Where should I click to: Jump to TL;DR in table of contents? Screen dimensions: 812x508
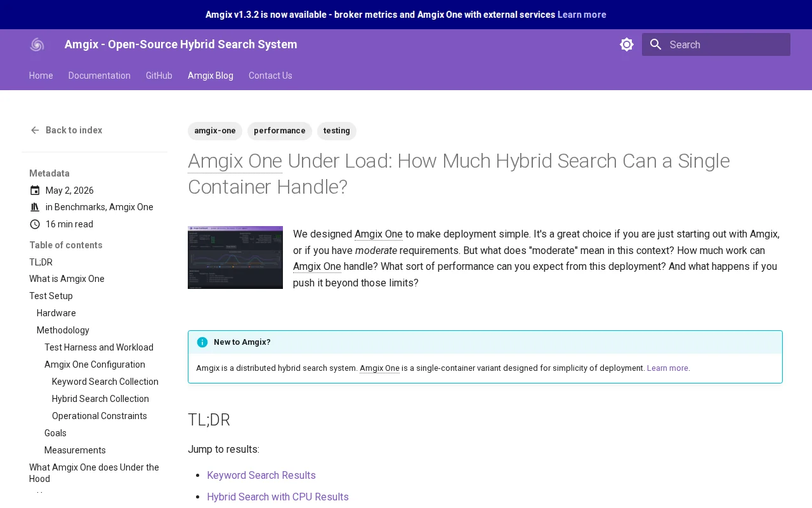[x=41, y=262]
